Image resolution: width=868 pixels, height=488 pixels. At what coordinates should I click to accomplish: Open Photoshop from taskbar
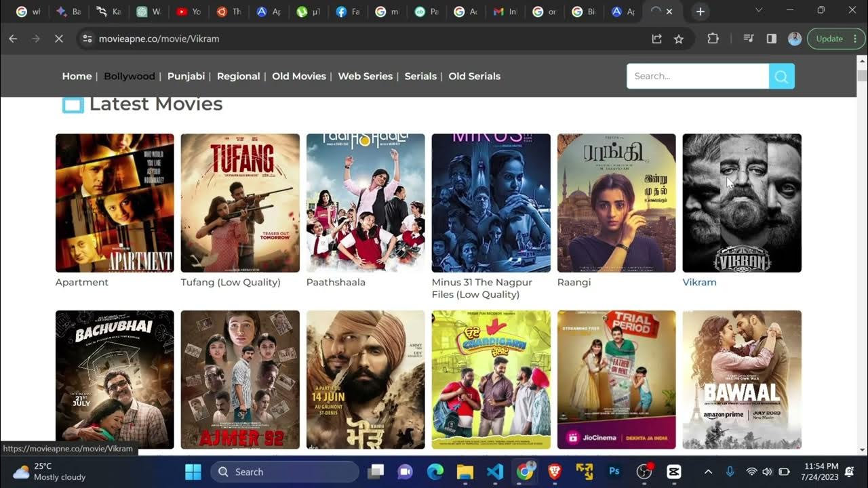[x=614, y=472]
